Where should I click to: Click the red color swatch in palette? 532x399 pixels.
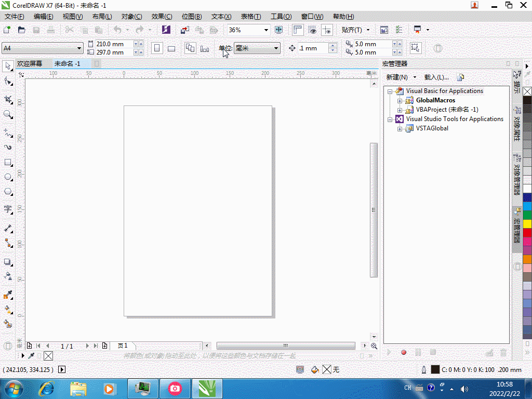point(527,233)
